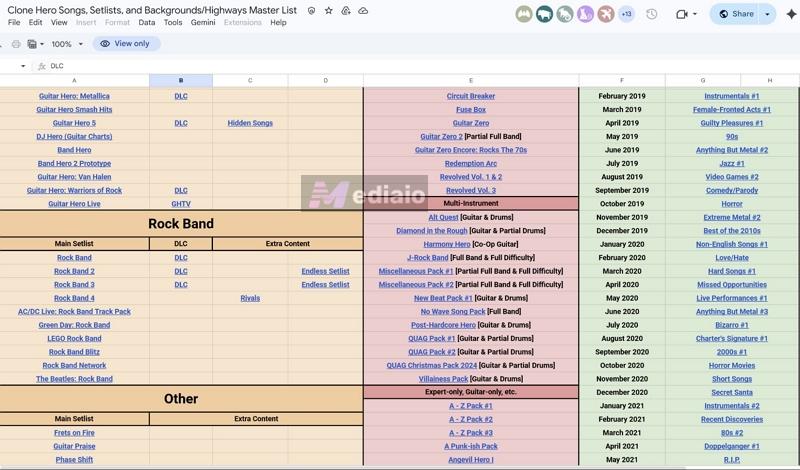This screenshot has height=470, width=800.
Task: Select the column B header
Action: pyautogui.click(x=181, y=81)
